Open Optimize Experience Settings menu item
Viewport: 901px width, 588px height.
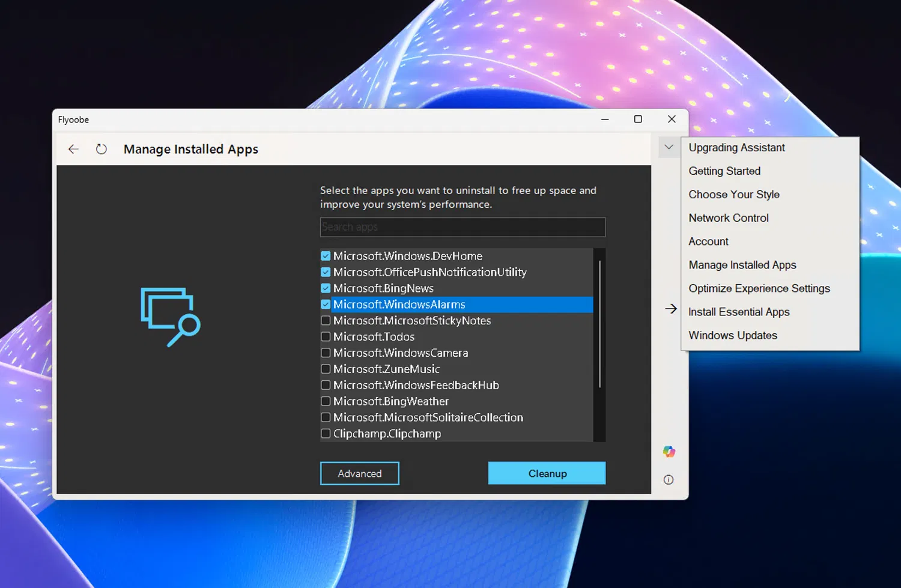[770, 288]
